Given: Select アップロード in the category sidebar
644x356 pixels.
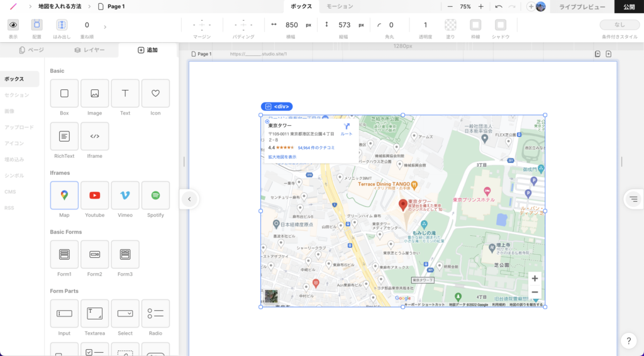Looking at the screenshot, I should [x=19, y=127].
